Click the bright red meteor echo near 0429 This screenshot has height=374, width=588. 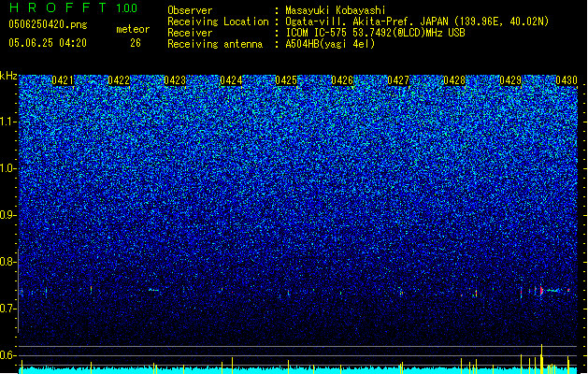(x=541, y=291)
